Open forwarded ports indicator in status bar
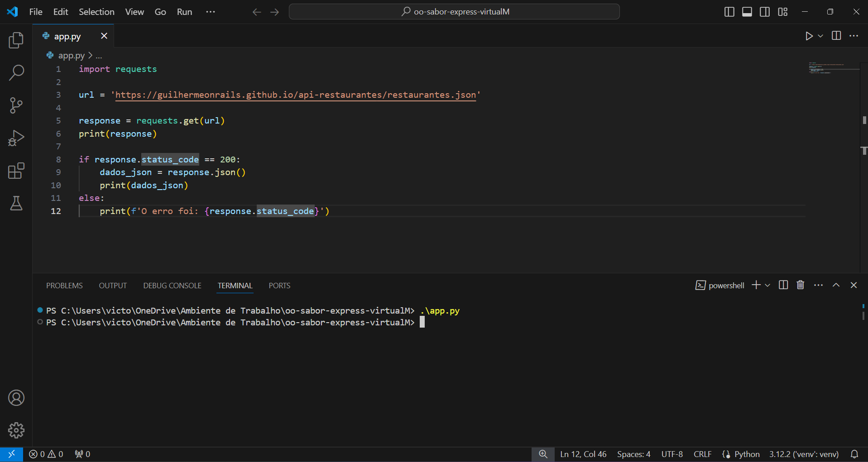This screenshot has height=462, width=868. pyautogui.click(x=82, y=454)
